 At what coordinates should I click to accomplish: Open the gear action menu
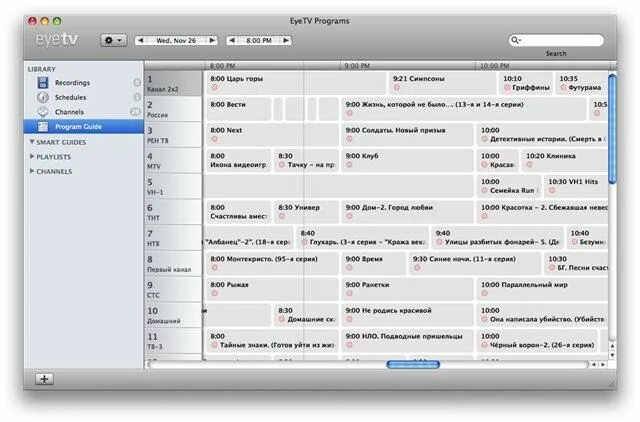[x=113, y=40]
